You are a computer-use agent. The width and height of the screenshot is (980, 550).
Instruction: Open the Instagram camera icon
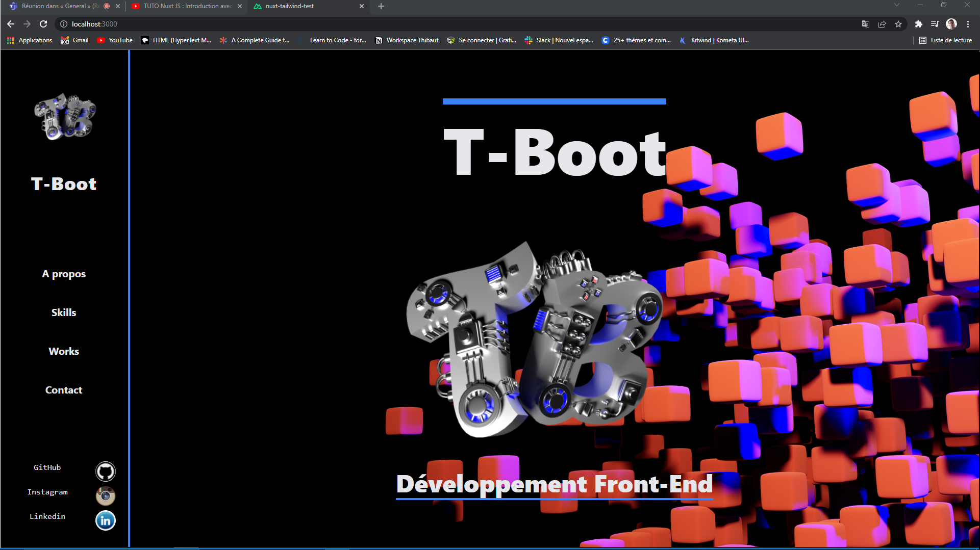pos(105,495)
